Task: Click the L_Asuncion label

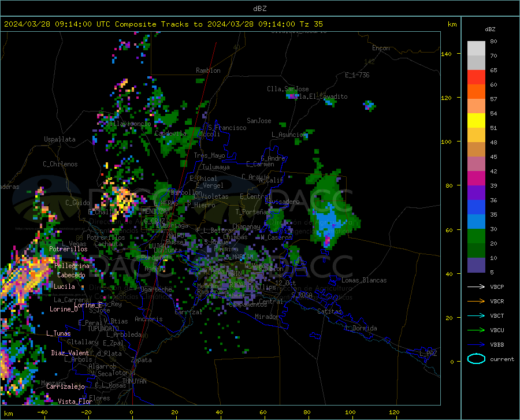Action: click(x=289, y=135)
